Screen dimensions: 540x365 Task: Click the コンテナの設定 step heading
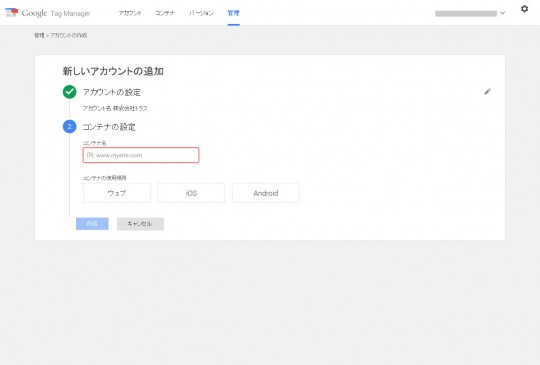tap(109, 127)
